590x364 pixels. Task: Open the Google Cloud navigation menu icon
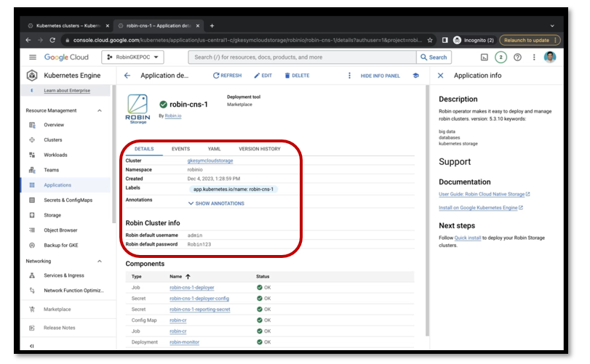tap(33, 57)
